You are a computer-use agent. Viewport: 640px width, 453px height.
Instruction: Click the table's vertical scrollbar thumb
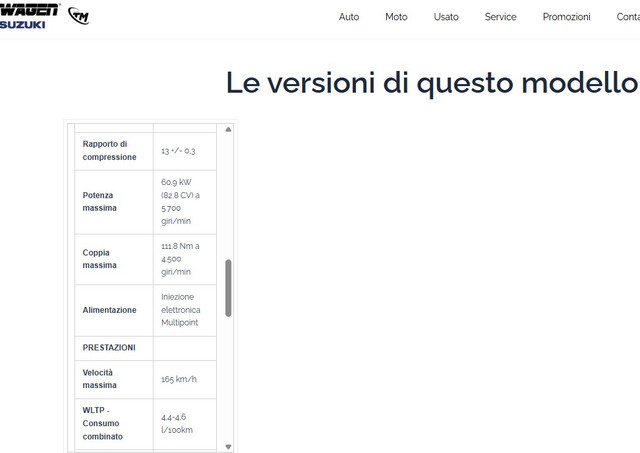[228, 288]
